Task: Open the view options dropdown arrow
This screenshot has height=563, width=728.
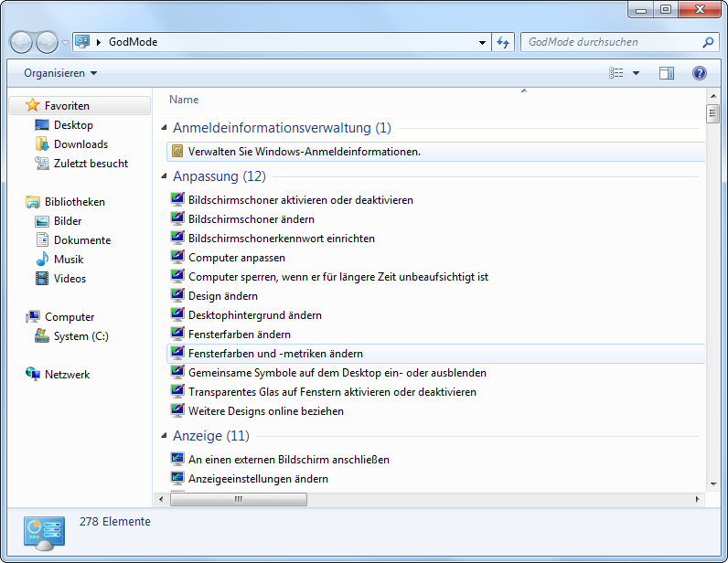Action: coord(636,73)
